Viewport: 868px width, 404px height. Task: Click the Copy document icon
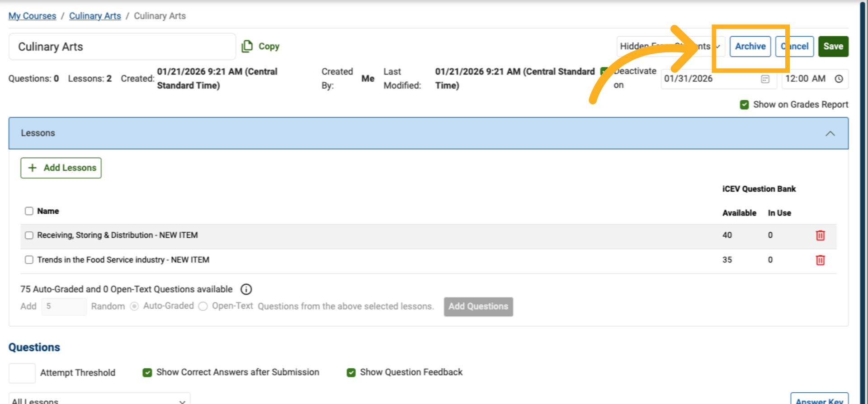coord(247,47)
